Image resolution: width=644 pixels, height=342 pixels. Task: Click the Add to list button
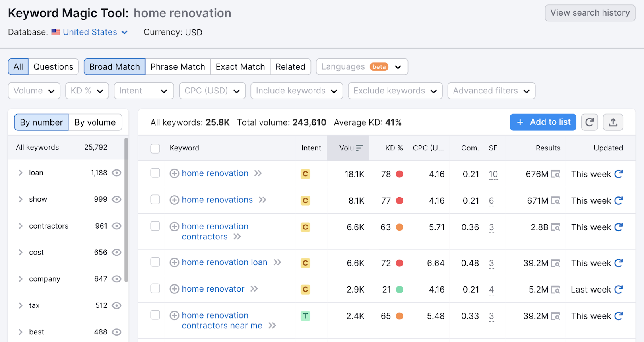(x=543, y=122)
